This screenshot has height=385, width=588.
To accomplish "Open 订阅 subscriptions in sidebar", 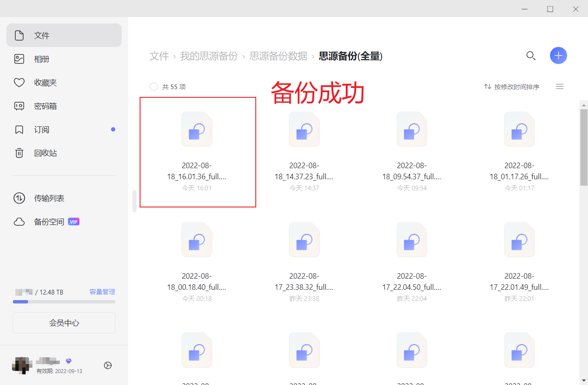I will tap(42, 129).
